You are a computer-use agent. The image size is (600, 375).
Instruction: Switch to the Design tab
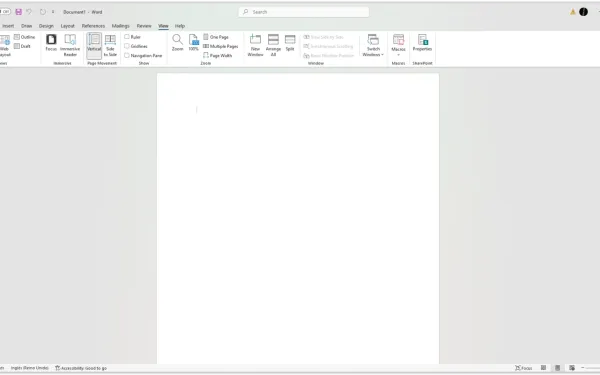click(46, 26)
